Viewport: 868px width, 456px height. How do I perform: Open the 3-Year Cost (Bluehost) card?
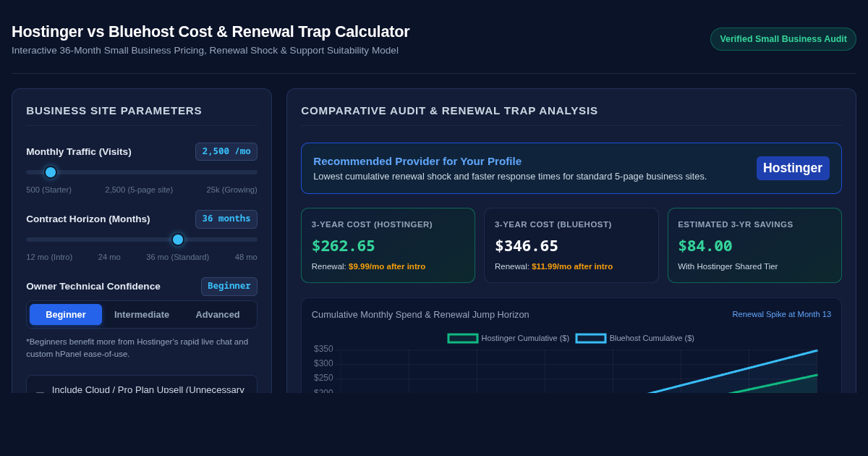click(x=571, y=245)
